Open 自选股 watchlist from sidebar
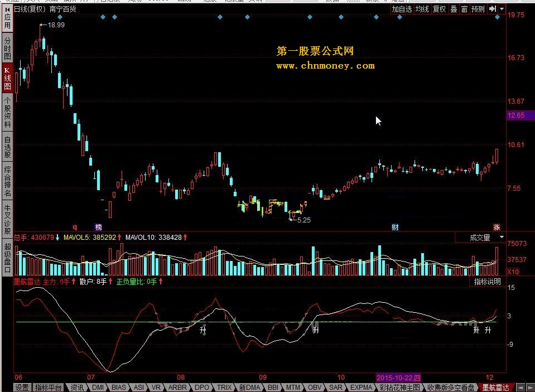 click(7, 147)
